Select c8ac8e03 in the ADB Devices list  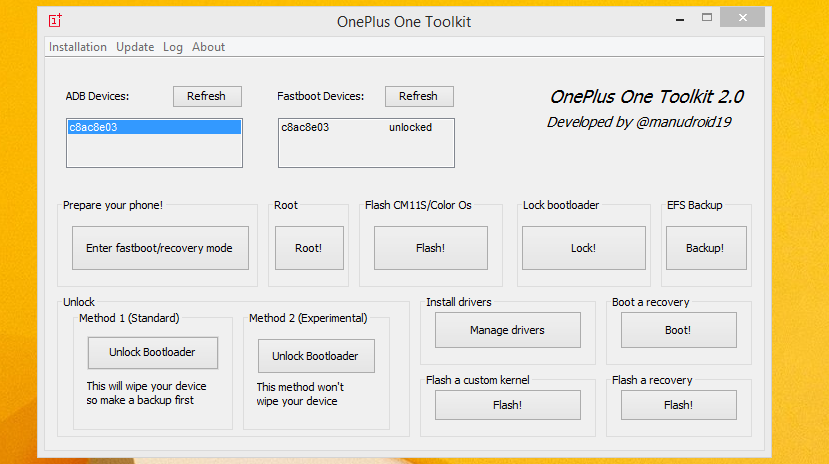154,127
